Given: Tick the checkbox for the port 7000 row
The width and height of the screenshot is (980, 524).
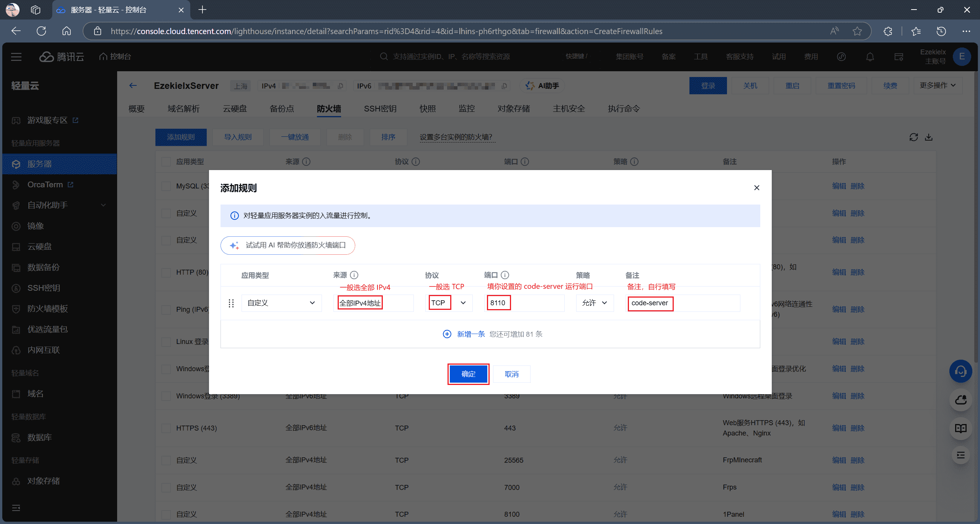Looking at the screenshot, I should point(166,488).
